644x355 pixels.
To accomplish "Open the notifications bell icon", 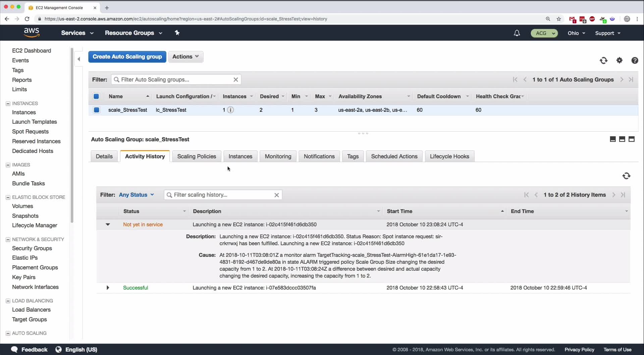I will [x=517, y=33].
